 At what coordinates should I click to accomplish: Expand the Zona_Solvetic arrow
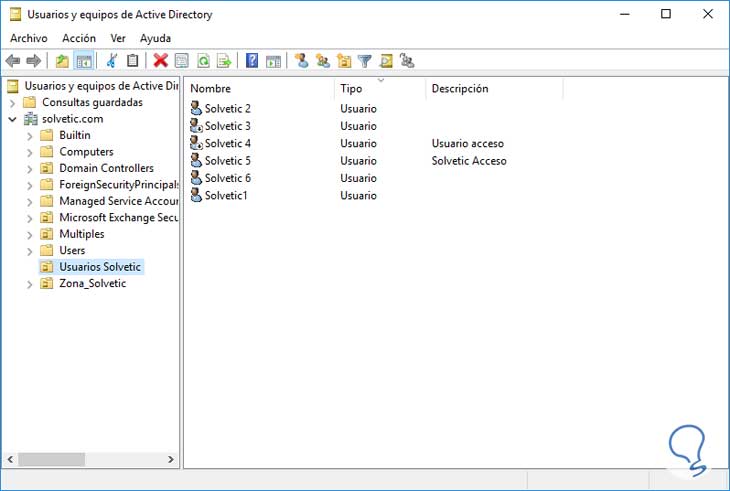[x=30, y=284]
